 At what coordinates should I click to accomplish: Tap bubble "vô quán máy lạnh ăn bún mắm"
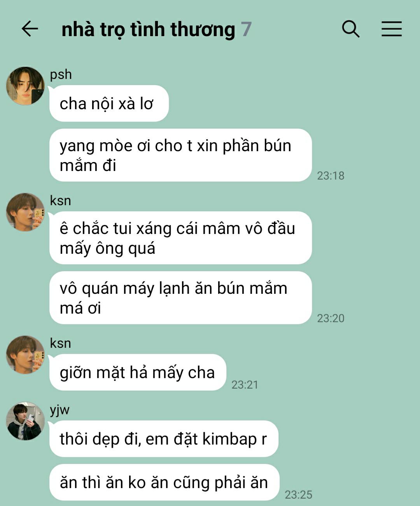click(180, 298)
